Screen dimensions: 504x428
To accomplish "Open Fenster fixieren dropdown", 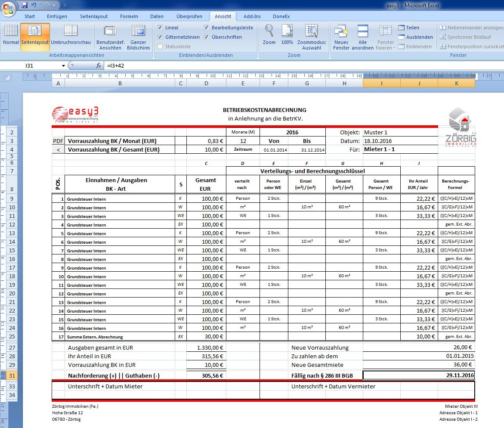I will [x=385, y=37].
